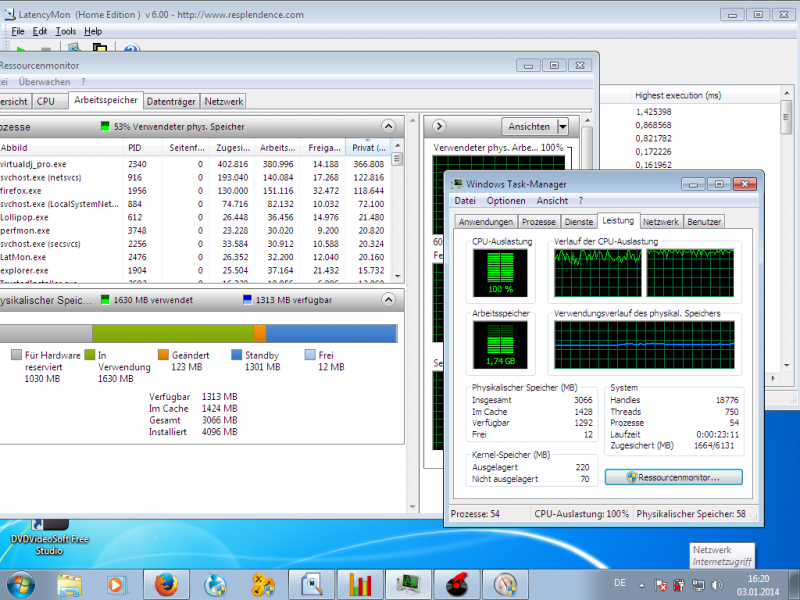Launch Windows Media Player from taskbar
This screenshot has width=800, height=600.
point(117,583)
